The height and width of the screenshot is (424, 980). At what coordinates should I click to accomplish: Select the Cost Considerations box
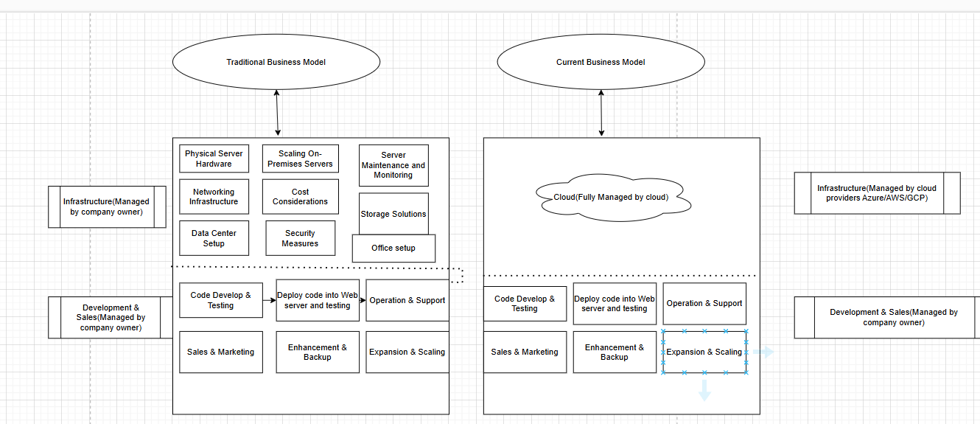coord(300,197)
